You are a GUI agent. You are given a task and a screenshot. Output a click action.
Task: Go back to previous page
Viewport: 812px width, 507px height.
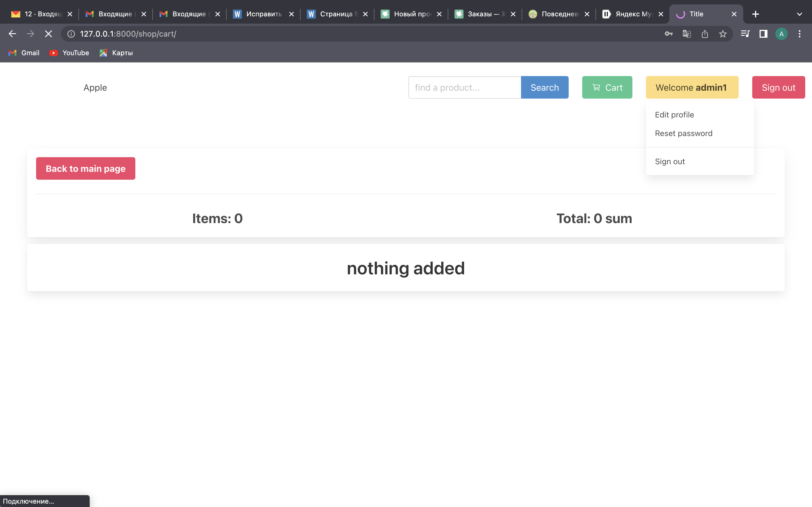pos(12,34)
